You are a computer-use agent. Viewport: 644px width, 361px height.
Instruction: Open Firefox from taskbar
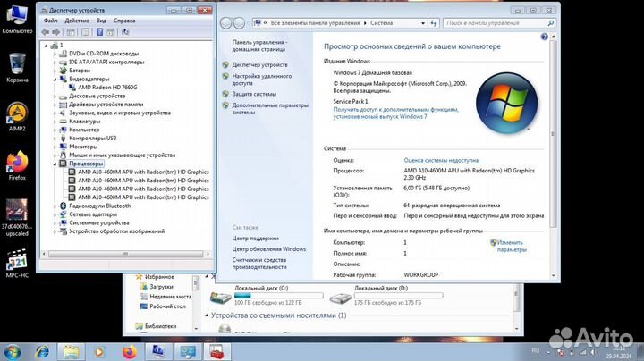click(x=130, y=352)
